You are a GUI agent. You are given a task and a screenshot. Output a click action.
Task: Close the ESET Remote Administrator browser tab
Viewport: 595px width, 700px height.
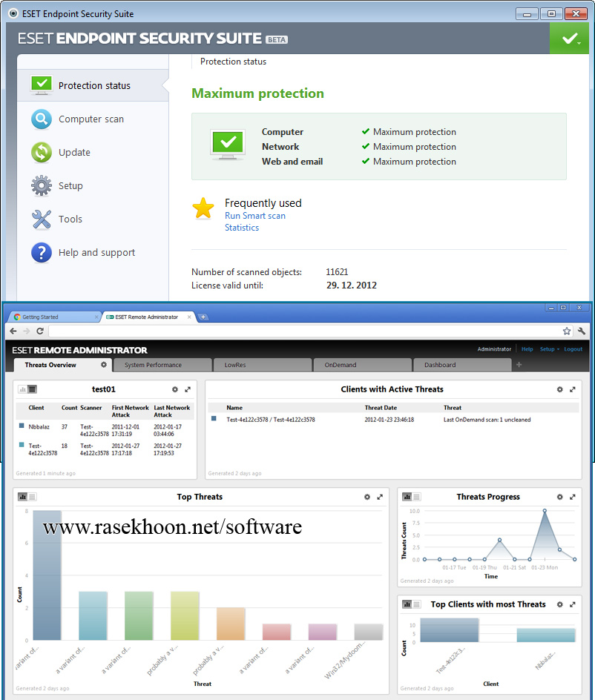189,317
